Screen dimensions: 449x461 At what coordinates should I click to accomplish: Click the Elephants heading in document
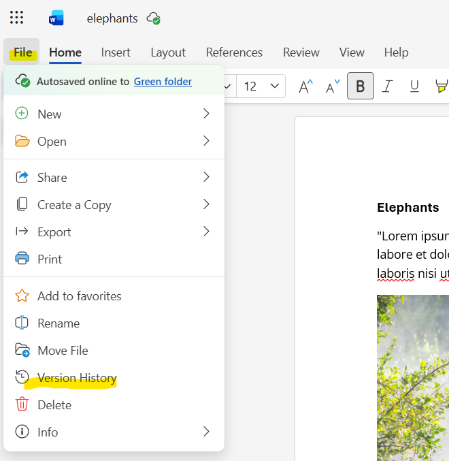tap(408, 208)
